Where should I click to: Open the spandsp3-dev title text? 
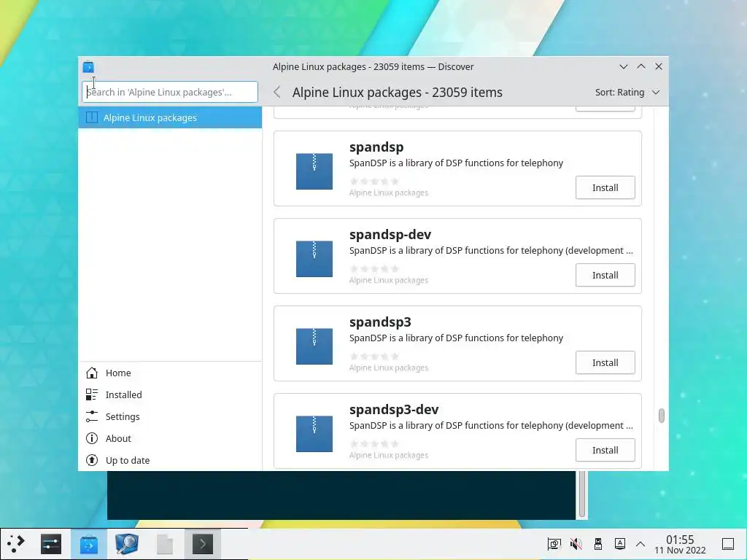point(394,410)
